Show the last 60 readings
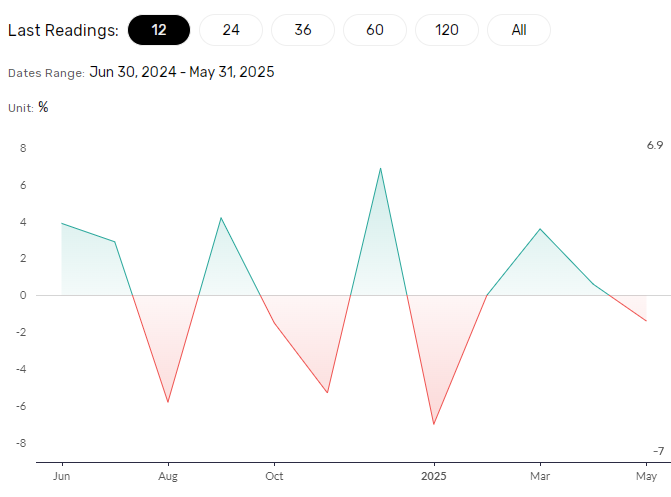671x497 pixels. point(375,30)
